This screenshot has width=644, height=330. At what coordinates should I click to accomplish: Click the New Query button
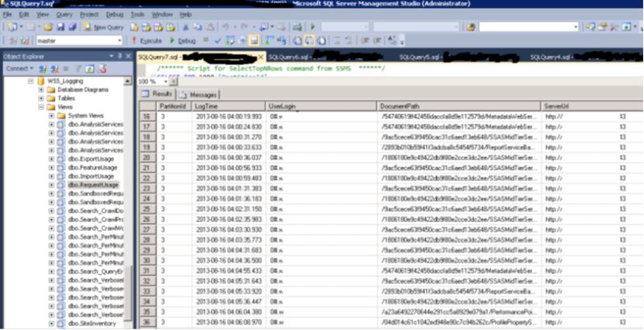(x=104, y=27)
